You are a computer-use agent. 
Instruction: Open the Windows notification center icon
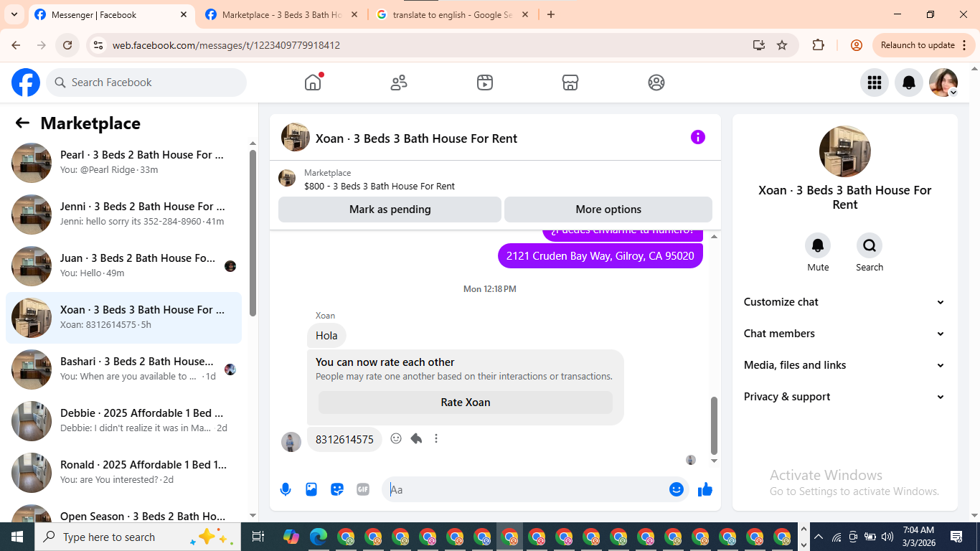click(956, 537)
